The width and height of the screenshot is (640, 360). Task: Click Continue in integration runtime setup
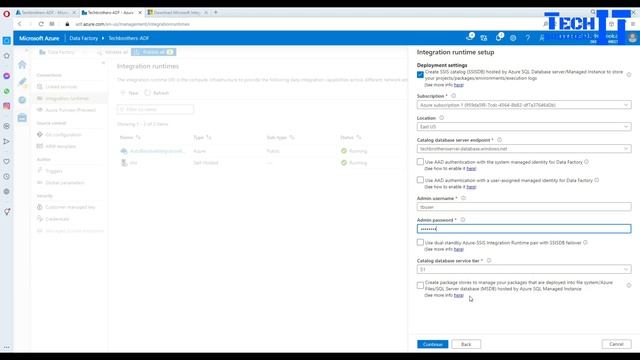(432, 344)
